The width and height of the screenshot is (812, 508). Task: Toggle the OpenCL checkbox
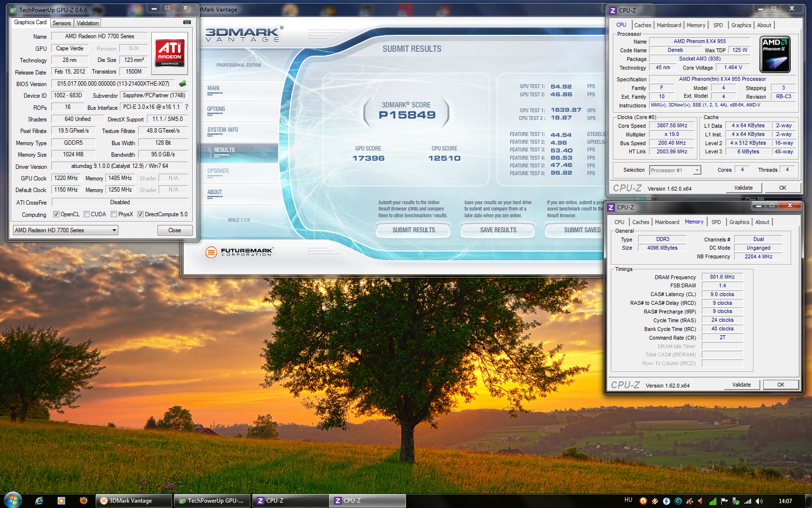pos(56,214)
